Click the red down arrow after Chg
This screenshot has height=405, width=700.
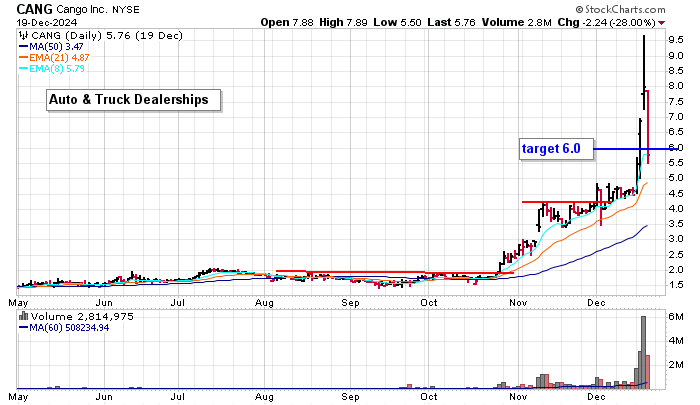(661, 23)
